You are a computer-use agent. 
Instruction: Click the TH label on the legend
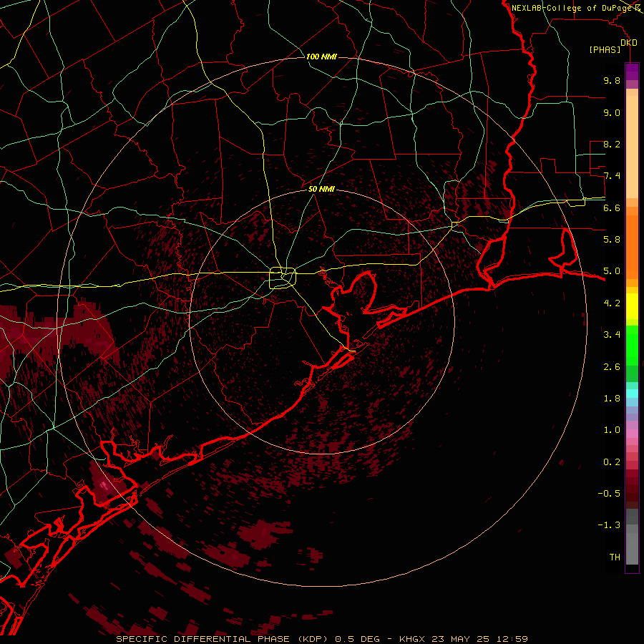615,557
